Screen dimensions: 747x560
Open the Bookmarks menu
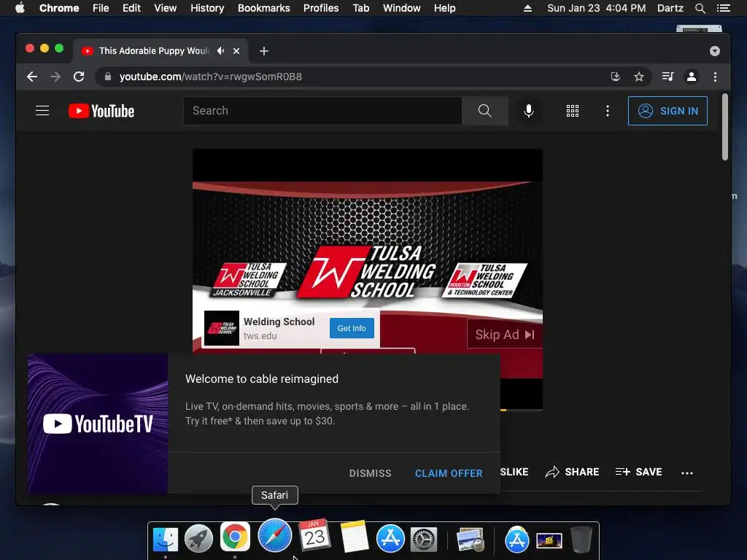tap(264, 8)
